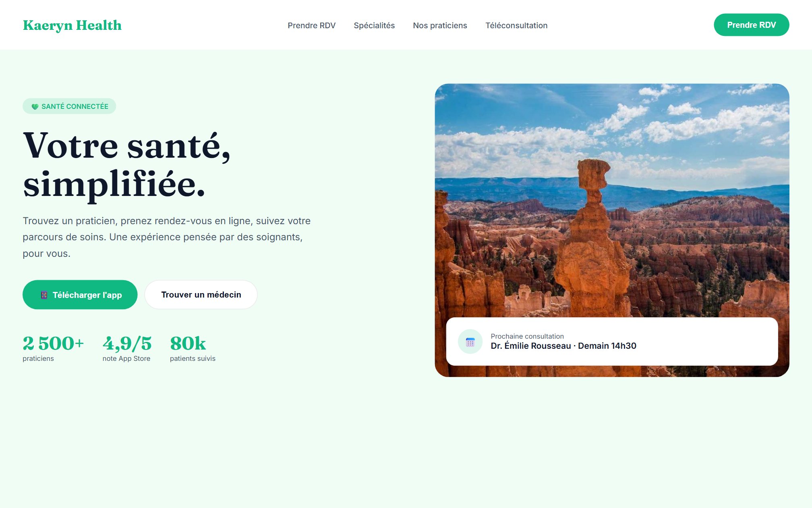Open the Spécialités menu item
Image resolution: width=812 pixels, height=508 pixels.
(374, 25)
